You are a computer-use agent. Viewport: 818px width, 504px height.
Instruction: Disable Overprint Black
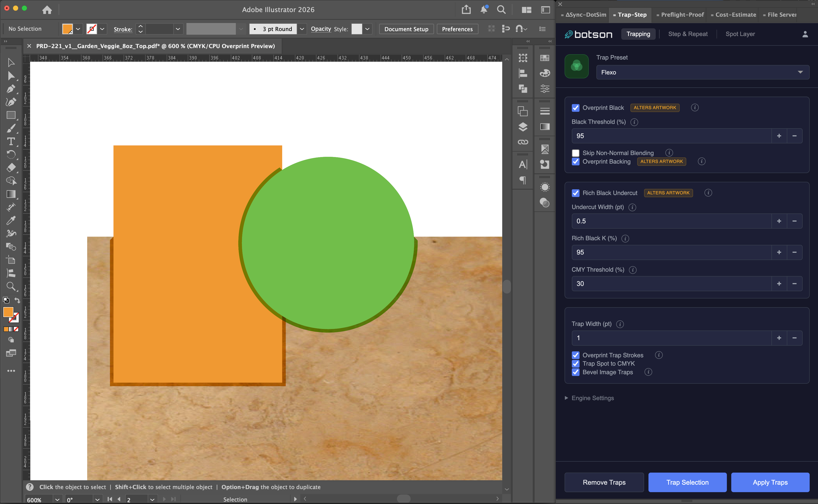[x=576, y=108]
